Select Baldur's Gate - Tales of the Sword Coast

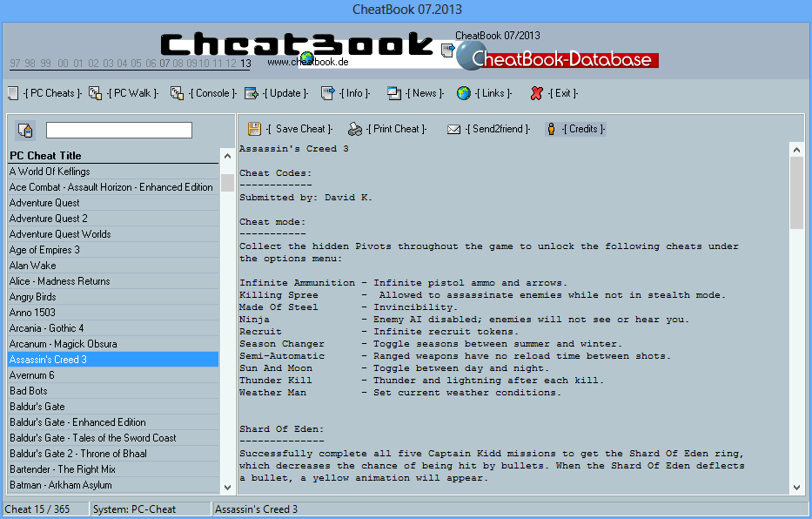[113, 438]
